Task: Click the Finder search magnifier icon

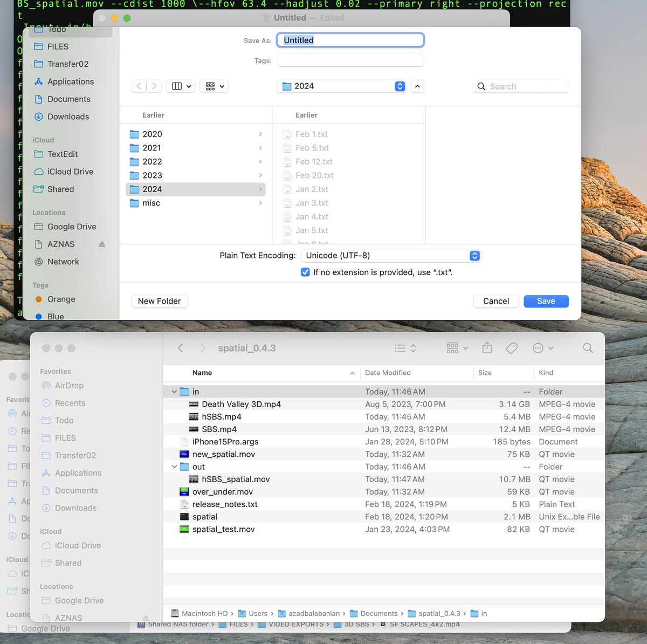Action: pos(588,348)
